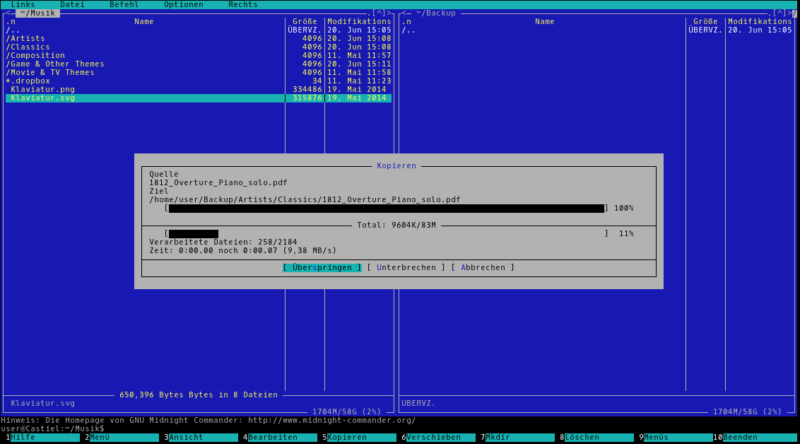Click the .n sort indicator in left panel
Viewport: 800px width, 444px height.
[11, 21]
